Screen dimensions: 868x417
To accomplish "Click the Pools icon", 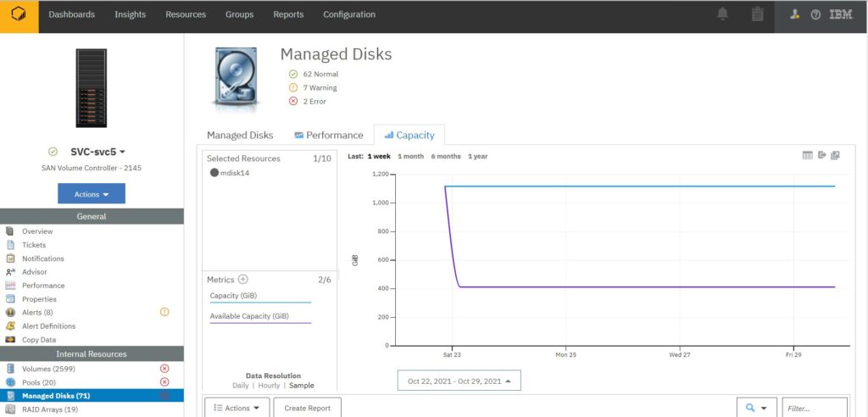I will [10, 382].
